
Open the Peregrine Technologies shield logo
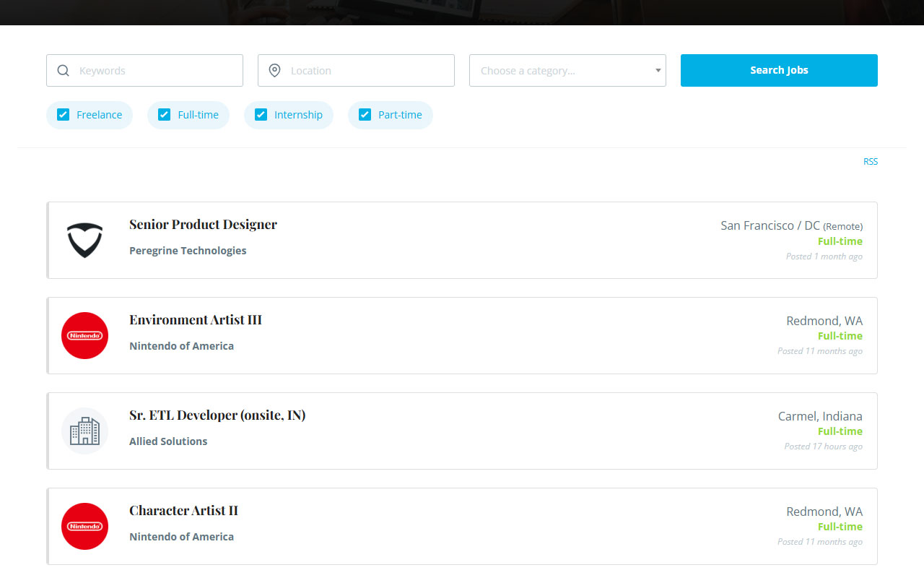point(84,240)
